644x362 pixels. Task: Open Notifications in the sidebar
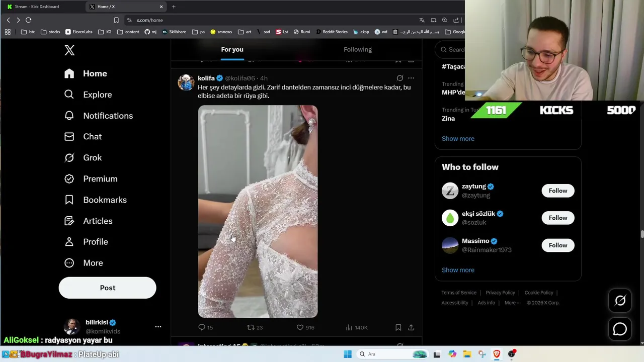(x=99, y=116)
